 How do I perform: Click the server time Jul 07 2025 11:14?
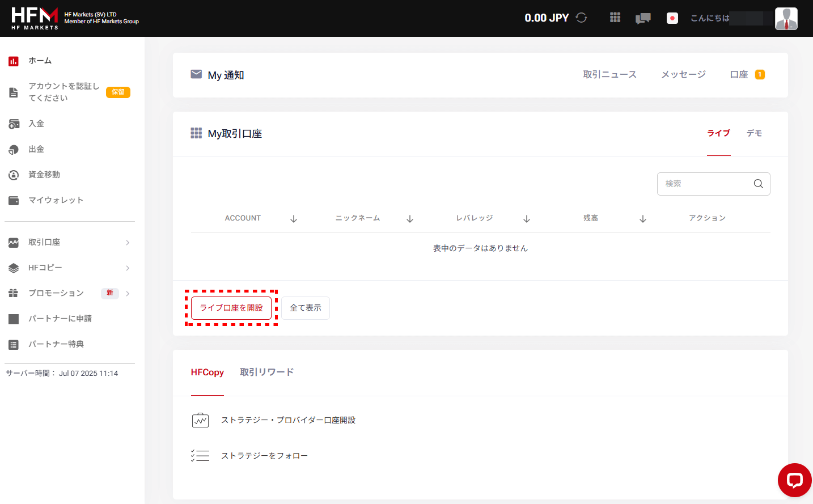(88, 374)
